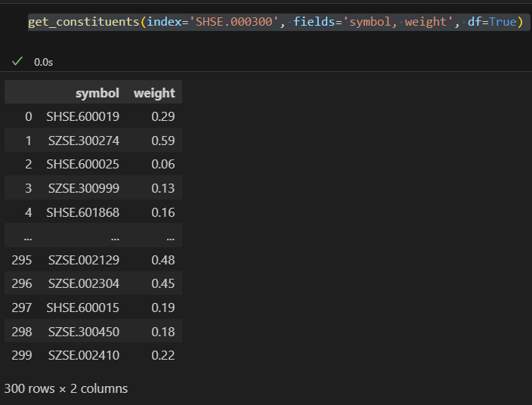This screenshot has height=405, width=532.
Task: Click the df=True argument in code
Action: point(492,22)
